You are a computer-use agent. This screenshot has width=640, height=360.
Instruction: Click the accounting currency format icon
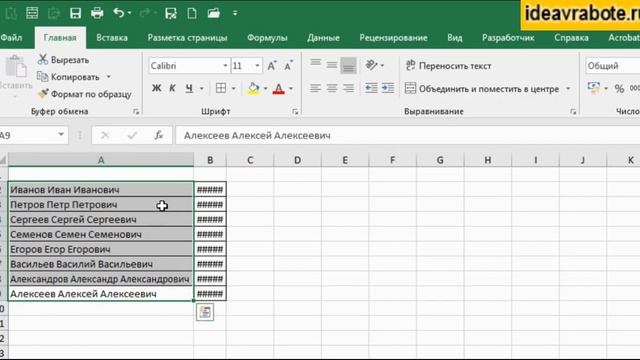coord(594,88)
